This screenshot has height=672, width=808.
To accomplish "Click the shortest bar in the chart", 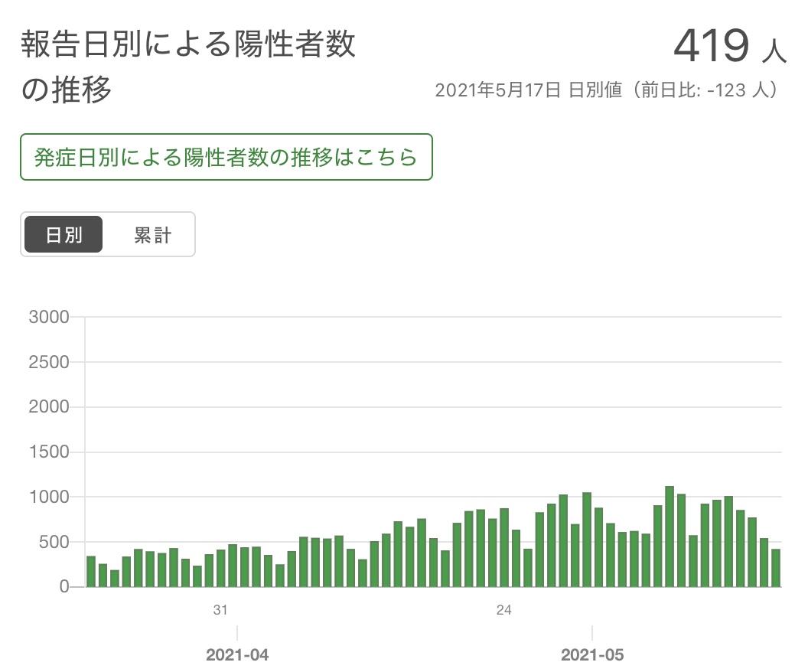I will tap(115, 579).
